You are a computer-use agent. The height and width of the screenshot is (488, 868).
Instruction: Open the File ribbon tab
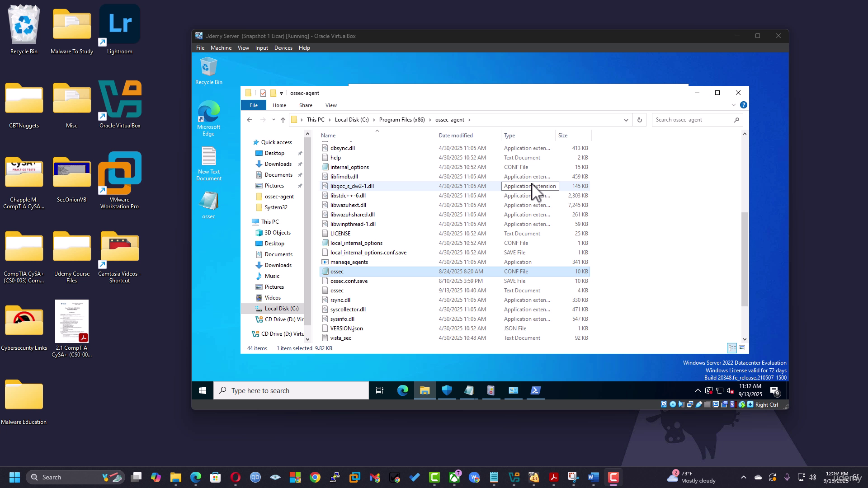pos(254,105)
